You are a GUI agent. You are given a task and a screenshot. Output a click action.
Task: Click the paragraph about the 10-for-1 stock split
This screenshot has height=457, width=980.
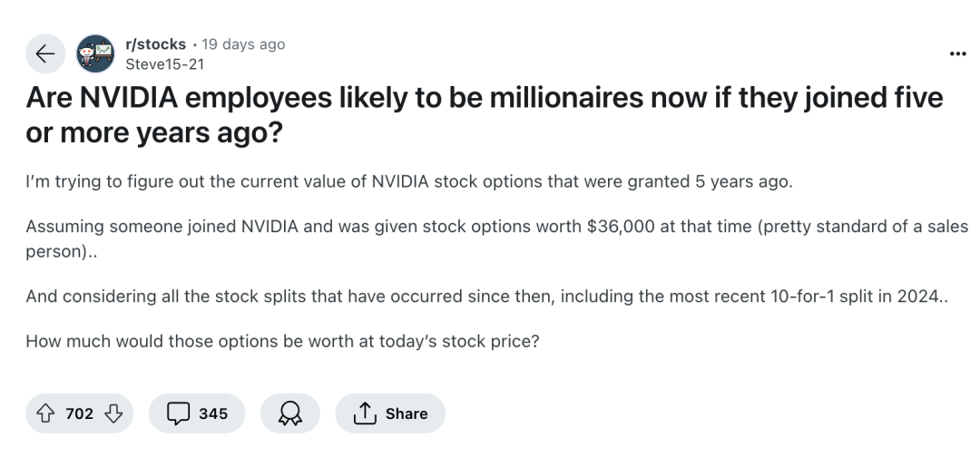click(486, 296)
